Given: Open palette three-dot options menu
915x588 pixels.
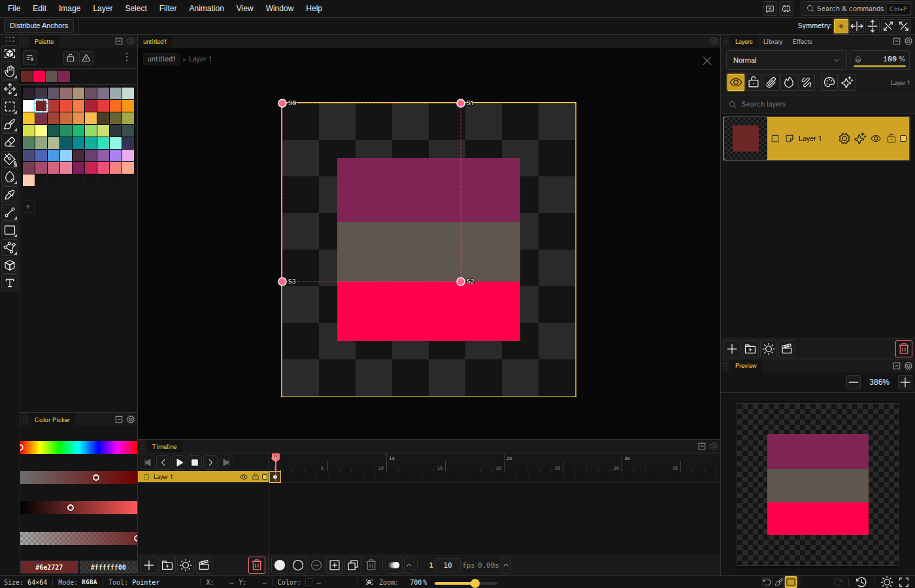Looking at the screenshot, I should [x=127, y=57].
